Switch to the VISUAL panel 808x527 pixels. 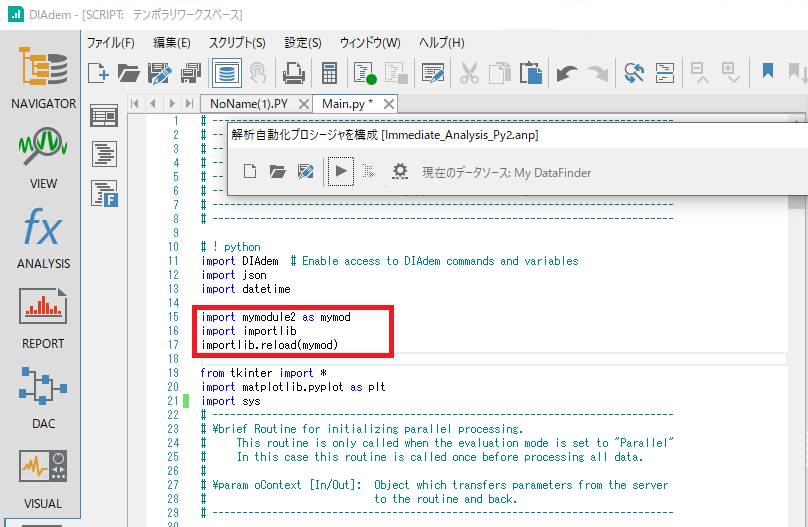43,479
